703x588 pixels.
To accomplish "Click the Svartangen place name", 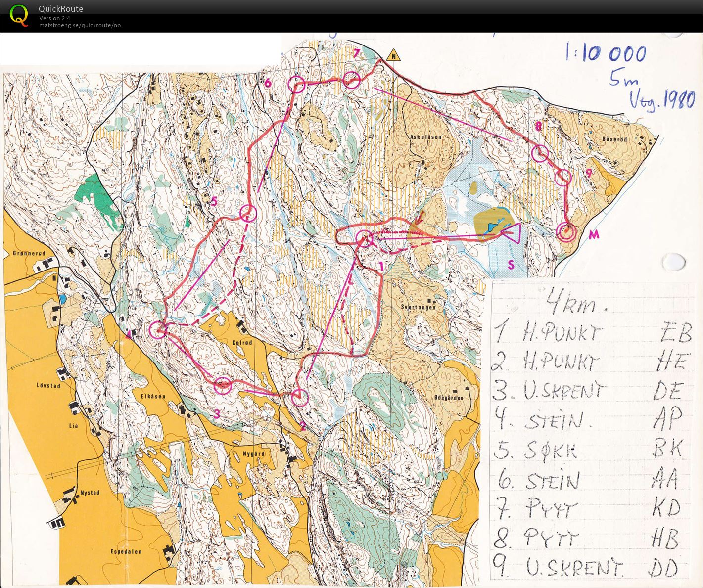I will (x=419, y=307).
